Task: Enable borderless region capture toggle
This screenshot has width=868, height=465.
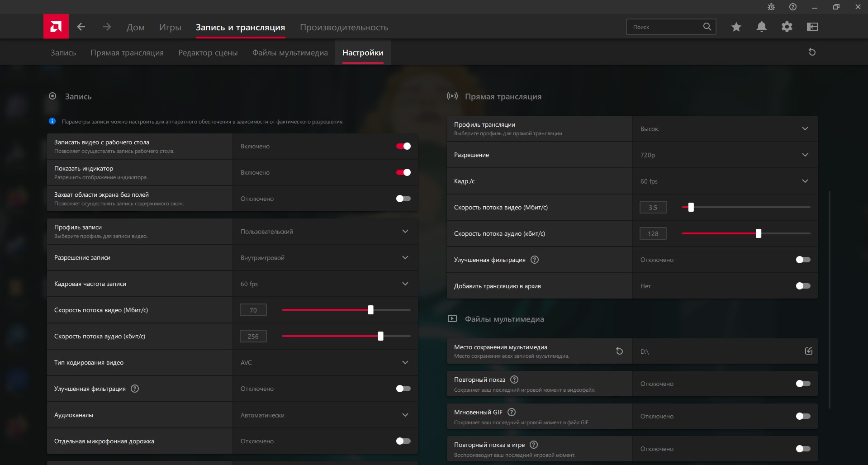Action: 403,199
